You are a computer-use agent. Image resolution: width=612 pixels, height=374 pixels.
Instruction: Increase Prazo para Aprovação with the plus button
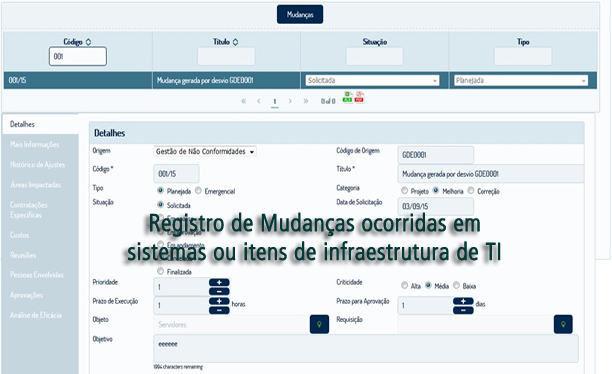pos(463,301)
